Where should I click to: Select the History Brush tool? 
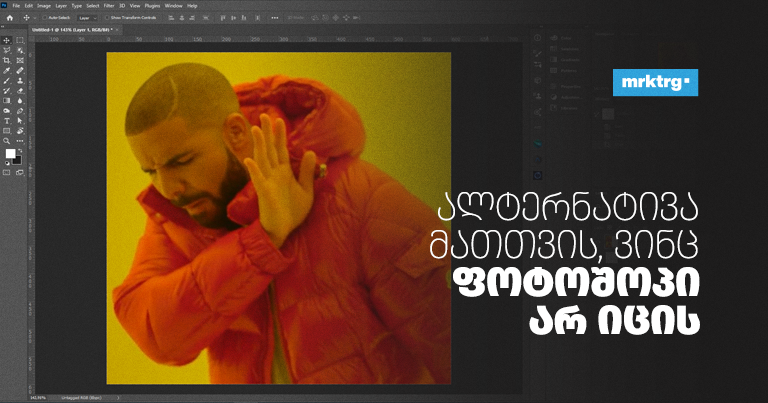pyautogui.click(x=7, y=91)
